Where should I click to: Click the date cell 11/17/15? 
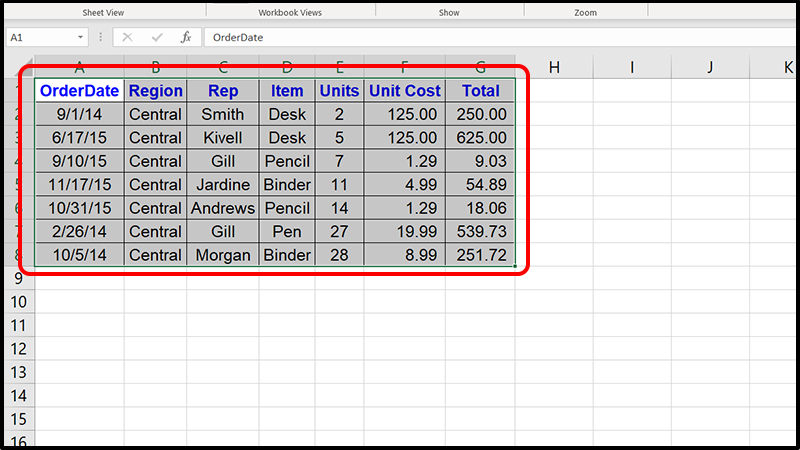(x=80, y=184)
